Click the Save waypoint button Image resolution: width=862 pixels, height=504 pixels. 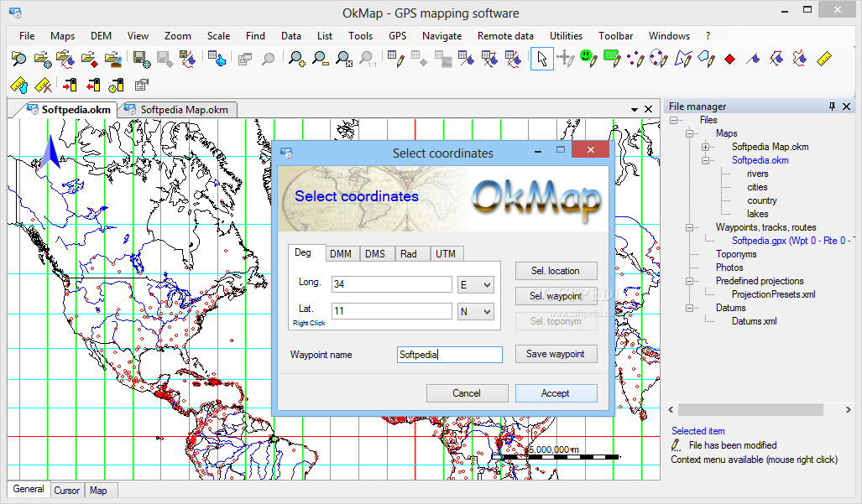(x=556, y=354)
